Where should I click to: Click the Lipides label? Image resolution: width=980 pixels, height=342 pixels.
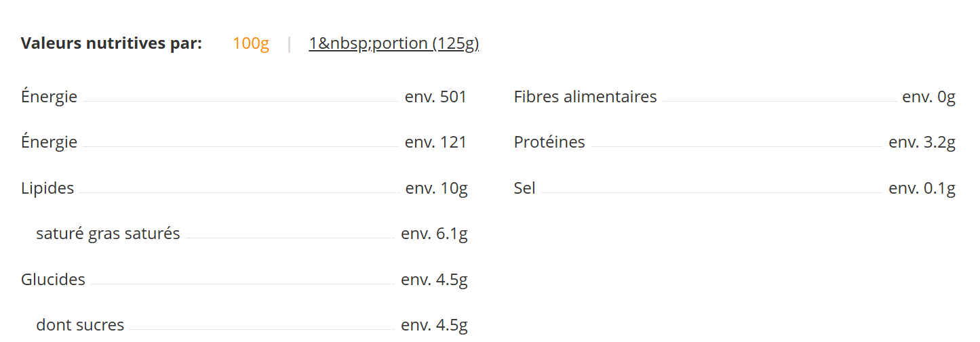47,188
